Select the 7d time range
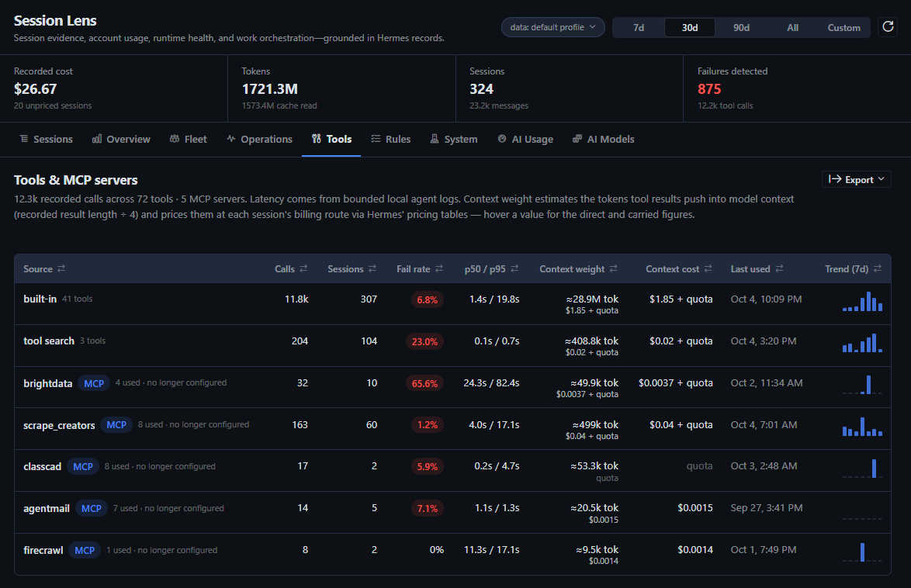This screenshot has height=588, width=911. (639, 27)
